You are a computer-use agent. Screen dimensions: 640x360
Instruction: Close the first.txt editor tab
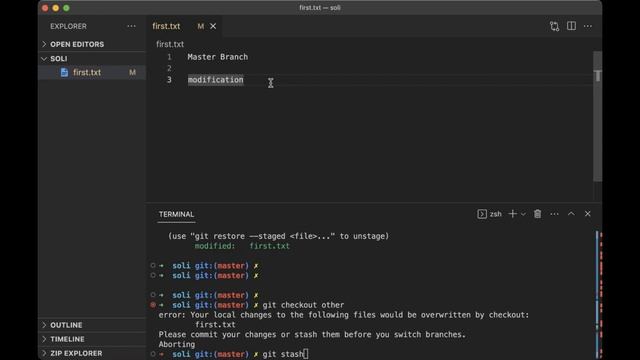pyautogui.click(x=213, y=26)
